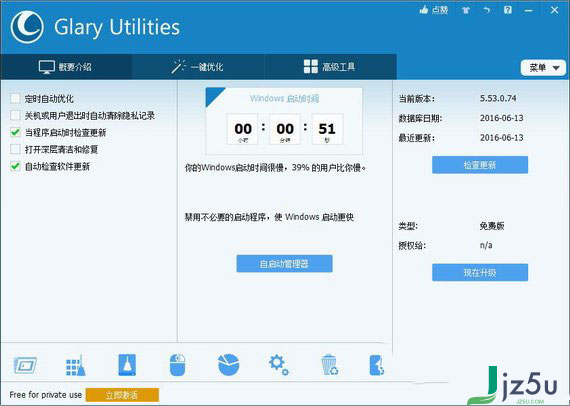Viewport: 570px width, 406px height.
Task: Launch the registry cleaner broom icon
Action: [76, 365]
